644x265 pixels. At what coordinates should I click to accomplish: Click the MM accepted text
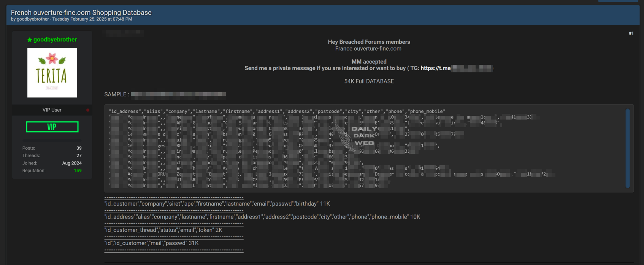tap(369, 61)
